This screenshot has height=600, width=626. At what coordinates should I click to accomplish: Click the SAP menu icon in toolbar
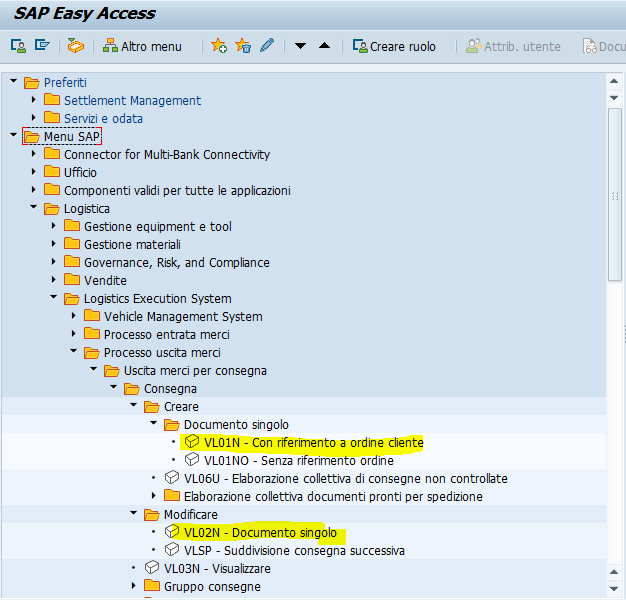42,46
